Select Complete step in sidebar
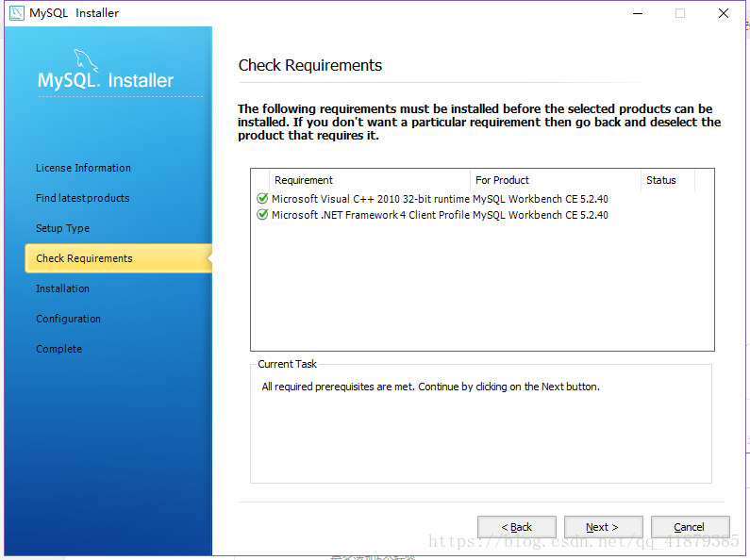The height and width of the screenshot is (560, 750). pyautogui.click(x=58, y=349)
